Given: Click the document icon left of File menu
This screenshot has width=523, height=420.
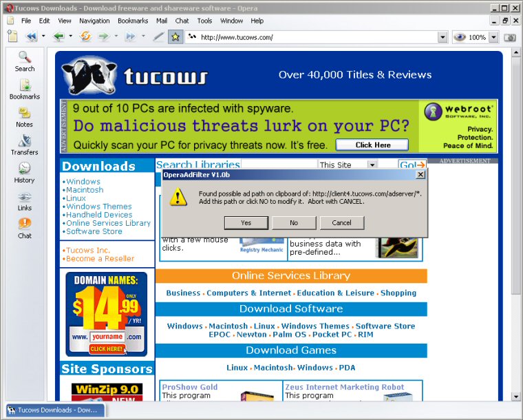Looking at the screenshot, I should tap(11, 21).
